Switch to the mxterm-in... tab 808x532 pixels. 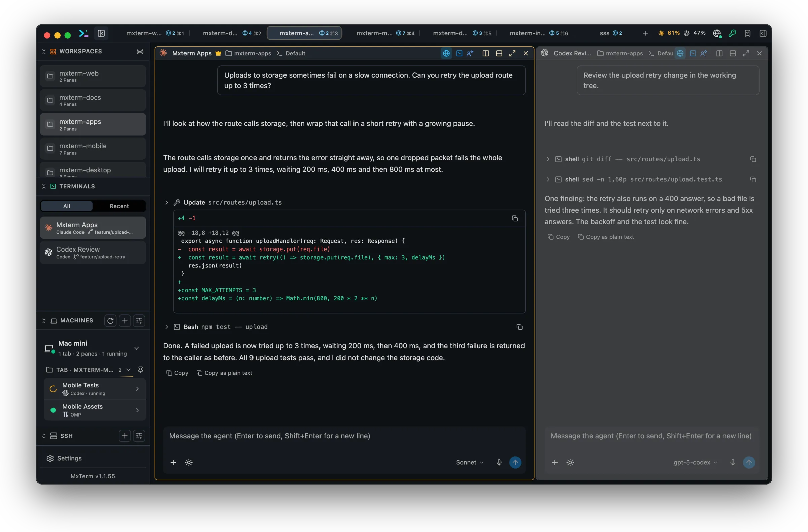(538, 33)
